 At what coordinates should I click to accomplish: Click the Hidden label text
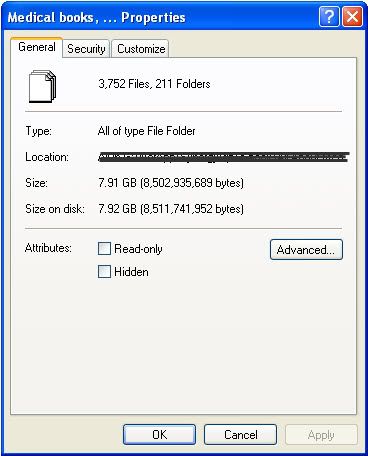(x=131, y=272)
